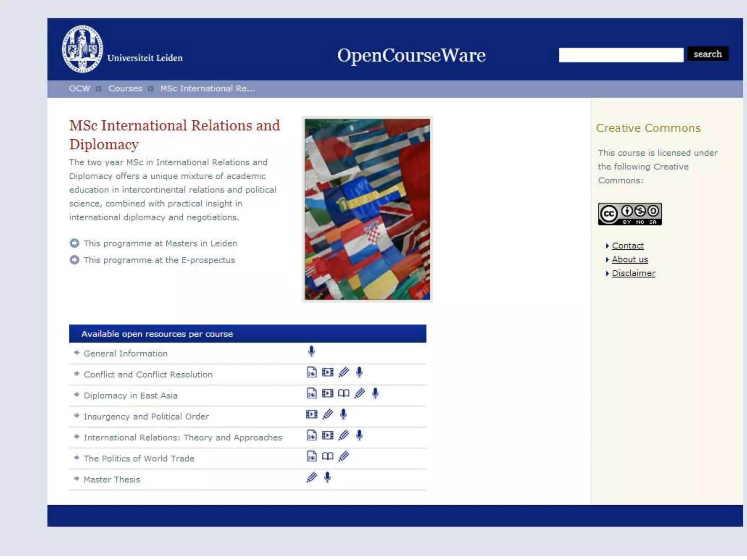Select Courses in the breadcrumb navigation
The height and width of the screenshot is (560, 747).
[125, 89]
